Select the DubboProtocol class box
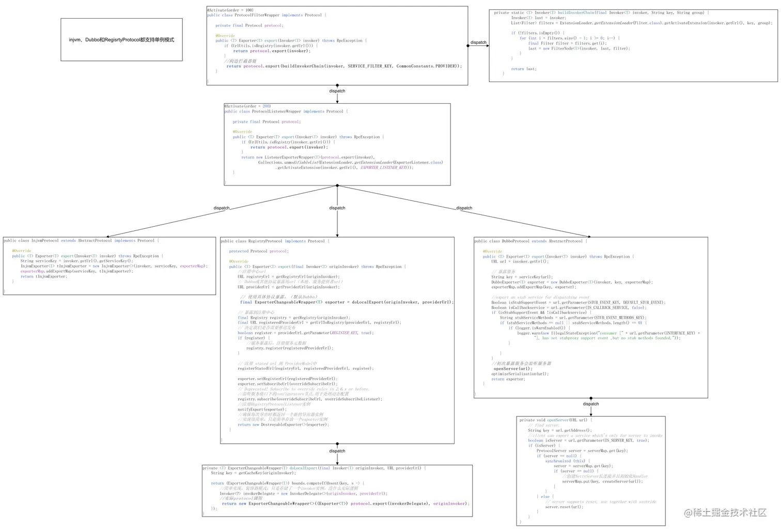Screen dimensions: 781x532 coord(591,318)
